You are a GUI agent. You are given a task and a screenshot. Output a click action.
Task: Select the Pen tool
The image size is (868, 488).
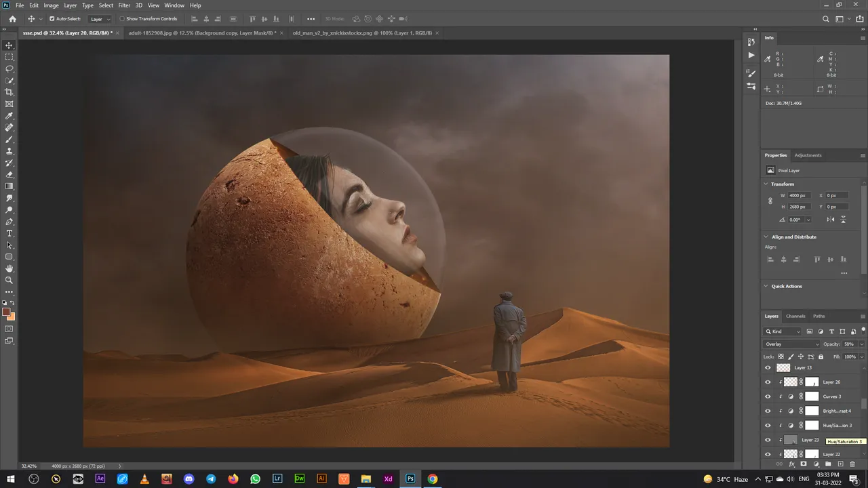pyautogui.click(x=9, y=222)
